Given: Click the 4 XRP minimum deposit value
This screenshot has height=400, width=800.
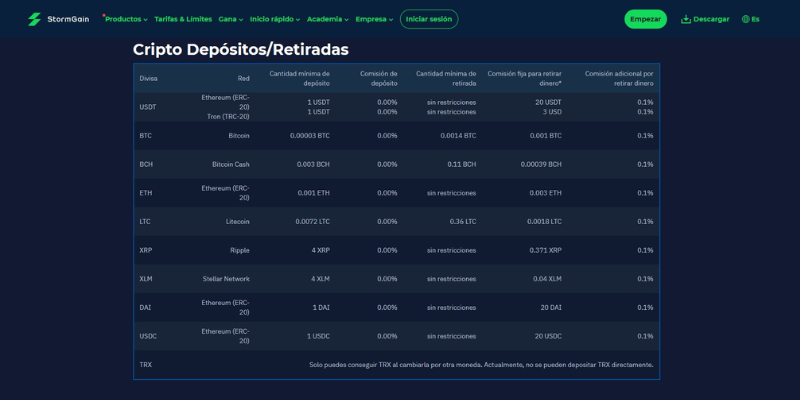Looking at the screenshot, I should tap(320, 250).
